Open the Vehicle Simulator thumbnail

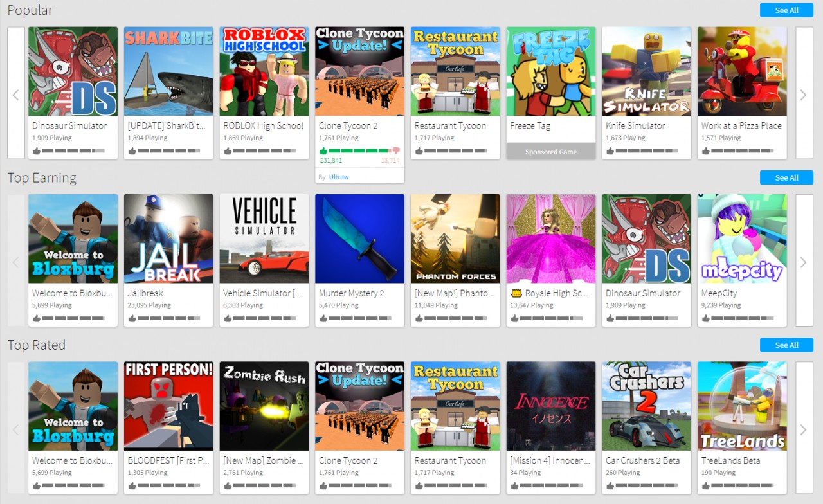coord(264,239)
